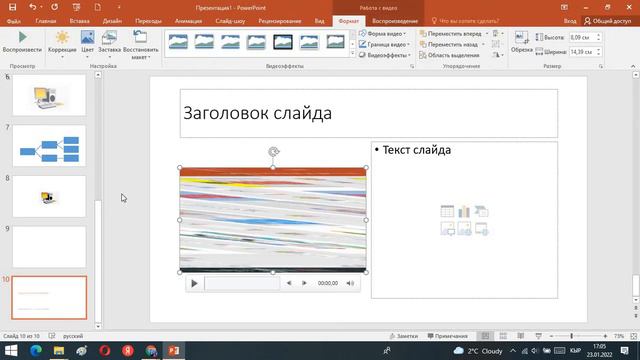Click Общий доступ share button
Screen dimensions: 640x360
(607, 21)
